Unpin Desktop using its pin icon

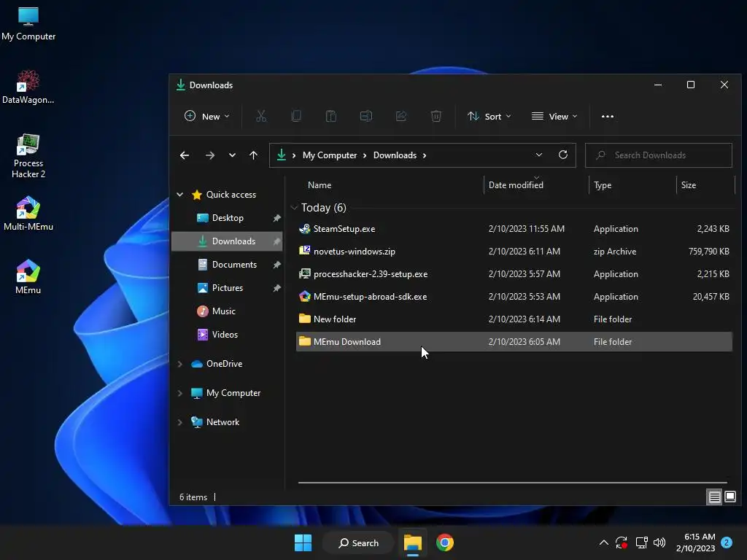coord(276,217)
